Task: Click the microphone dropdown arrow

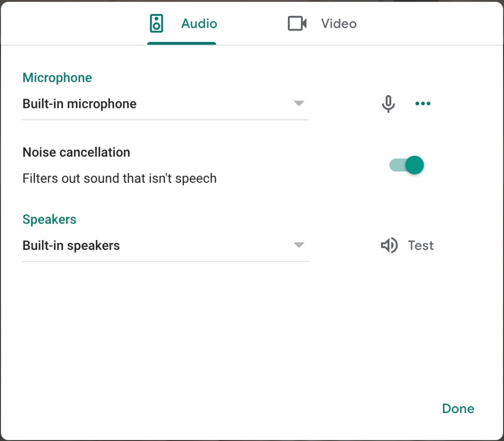Action: (x=299, y=103)
